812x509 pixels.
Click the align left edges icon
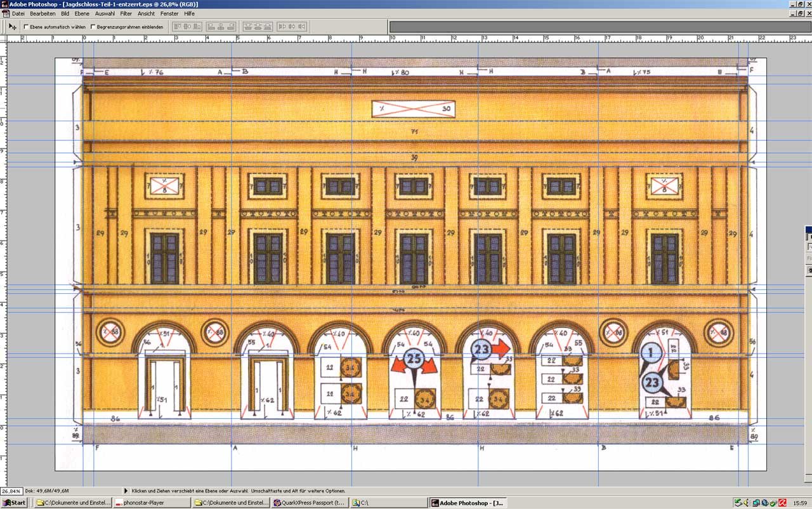pyautogui.click(x=210, y=27)
